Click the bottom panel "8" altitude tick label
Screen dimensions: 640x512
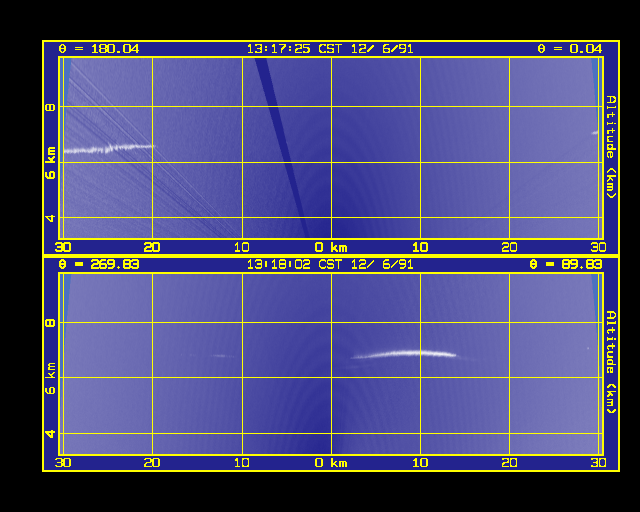point(50,323)
